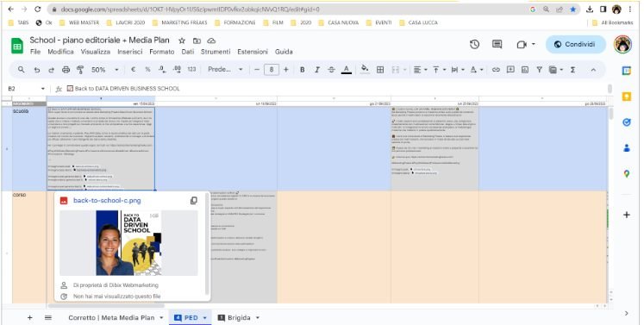Copy link icon in file preview card
The height and width of the screenshot is (325, 644).
193,201
